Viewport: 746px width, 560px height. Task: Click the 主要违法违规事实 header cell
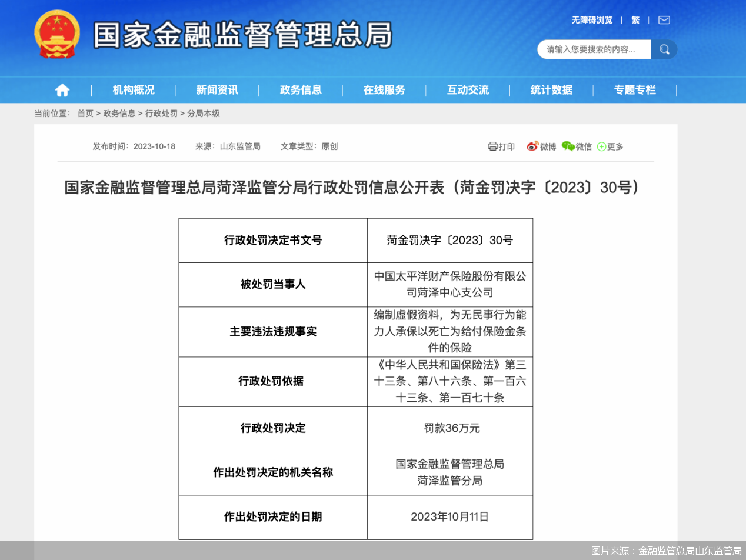273,331
